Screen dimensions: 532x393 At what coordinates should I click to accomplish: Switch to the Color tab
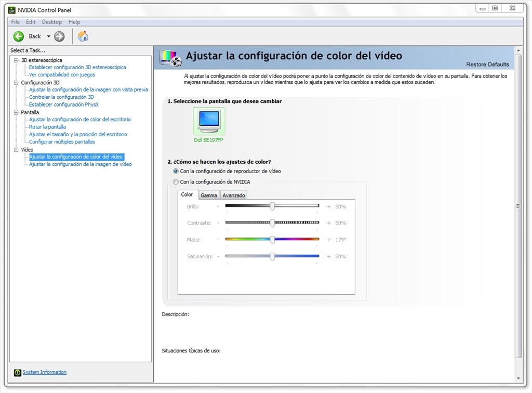click(187, 194)
